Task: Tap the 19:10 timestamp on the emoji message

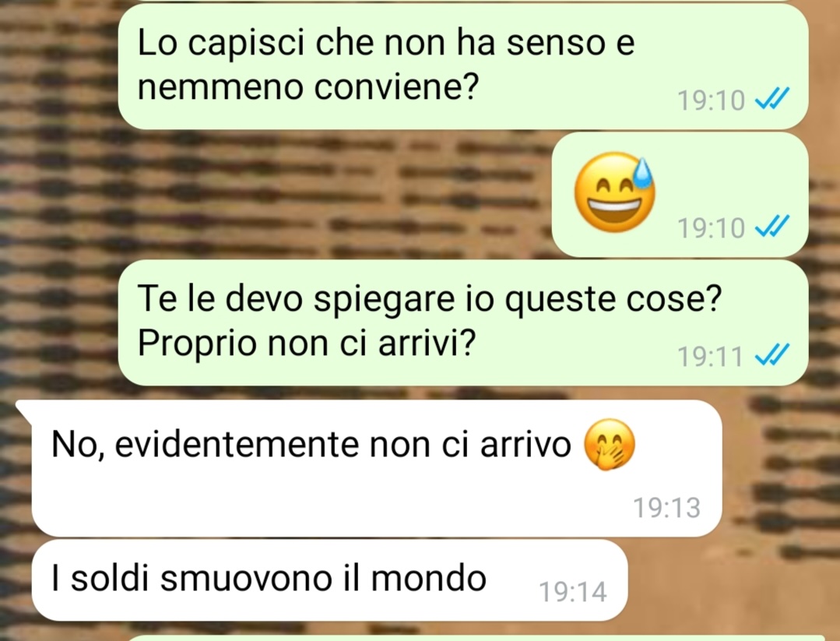Action: coord(711,227)
